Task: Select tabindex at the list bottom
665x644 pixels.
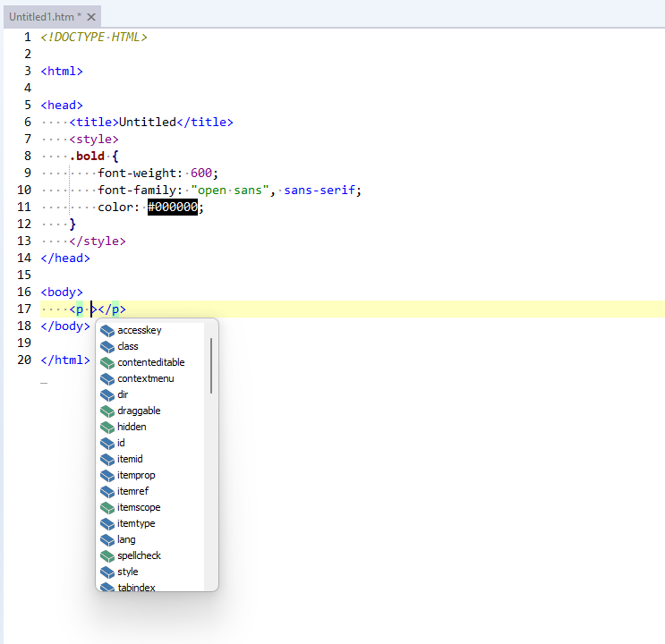Action: point(137,587)
